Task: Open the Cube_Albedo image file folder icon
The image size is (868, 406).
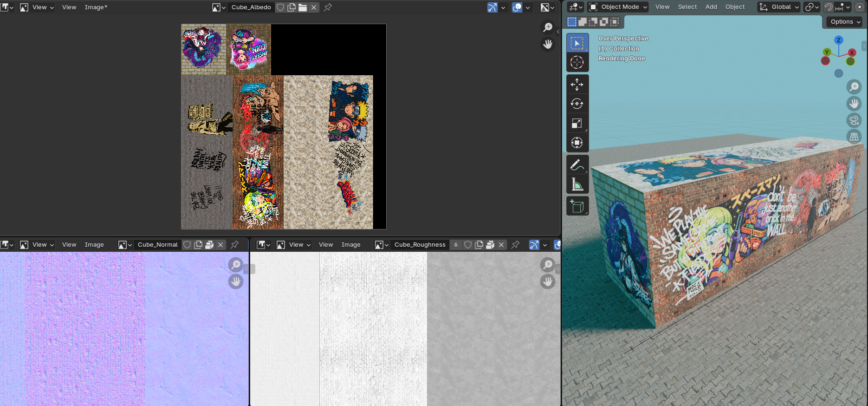Action: pos(303,7)
